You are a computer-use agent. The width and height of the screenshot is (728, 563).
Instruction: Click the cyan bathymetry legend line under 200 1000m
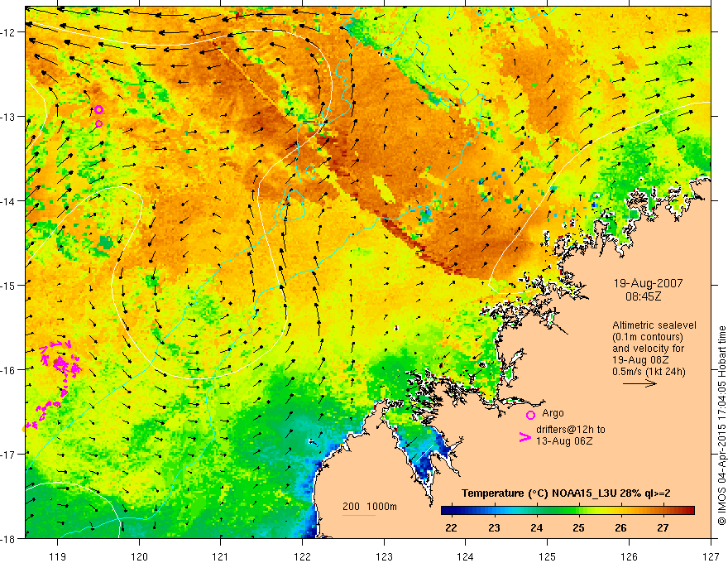(358, 515)
